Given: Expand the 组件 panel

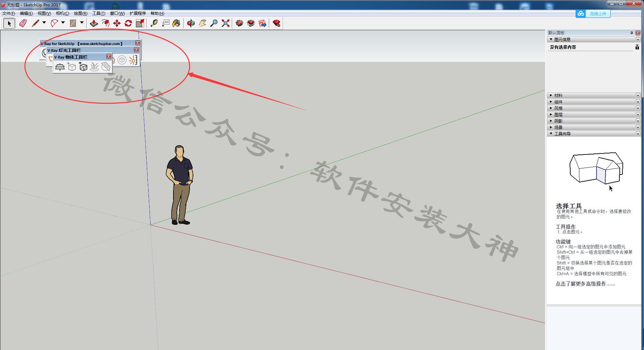Looking at the screenshot, I should click(551, 102).
